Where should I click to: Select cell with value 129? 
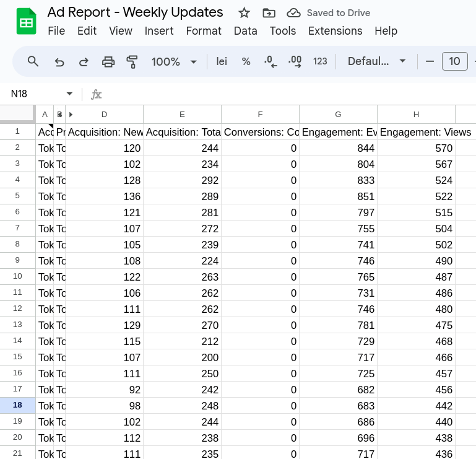[x=104, y=325]
